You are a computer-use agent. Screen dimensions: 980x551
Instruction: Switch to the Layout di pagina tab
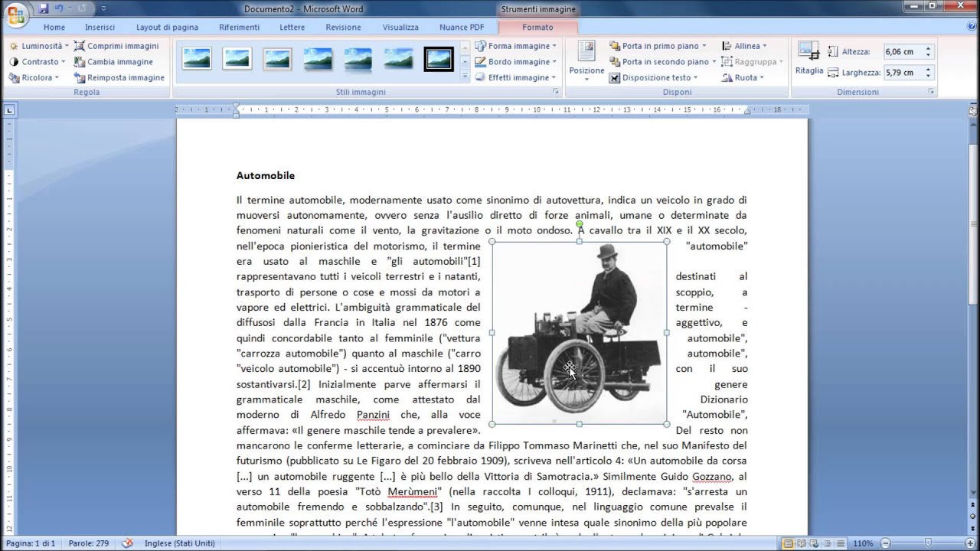[x=167, y=27]
